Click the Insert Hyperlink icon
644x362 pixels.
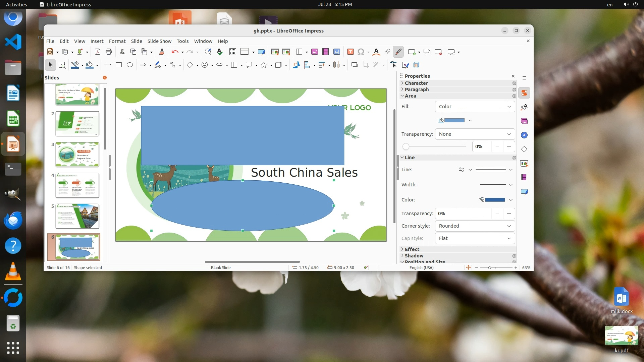point(387,52)
